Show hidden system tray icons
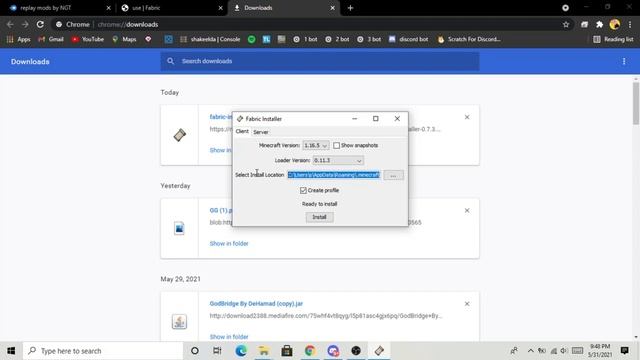 (x=530, y=351)
